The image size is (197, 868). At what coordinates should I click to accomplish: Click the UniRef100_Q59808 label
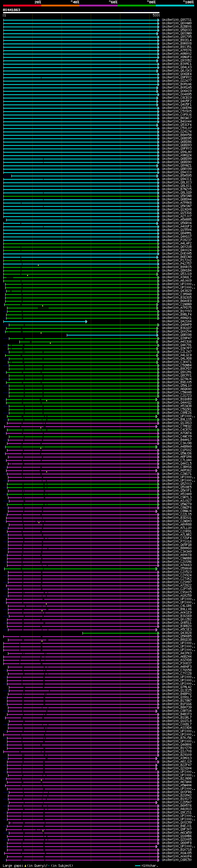(x=177, y=569)
